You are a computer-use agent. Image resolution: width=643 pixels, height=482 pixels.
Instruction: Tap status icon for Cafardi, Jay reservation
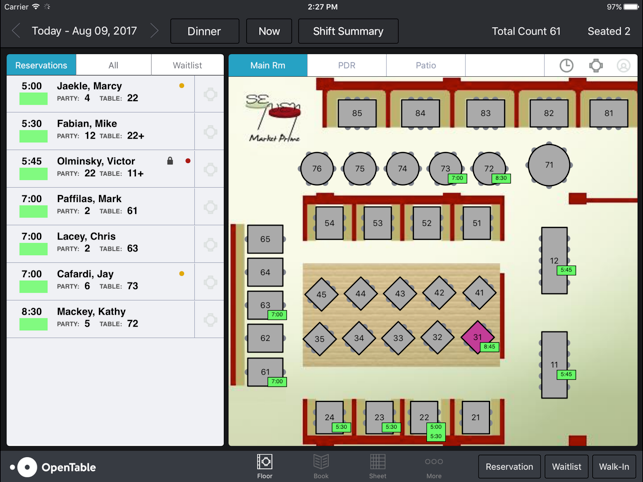point(210,282)
